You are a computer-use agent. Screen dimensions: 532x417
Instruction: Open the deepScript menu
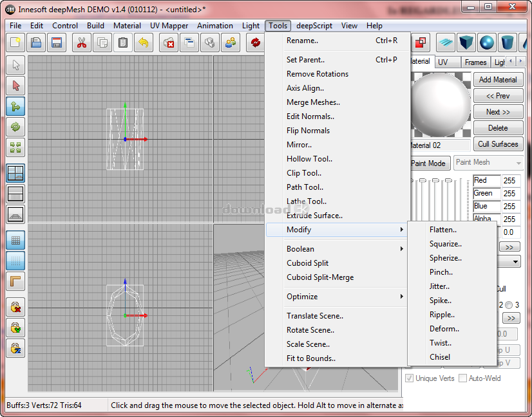[314, 26]
